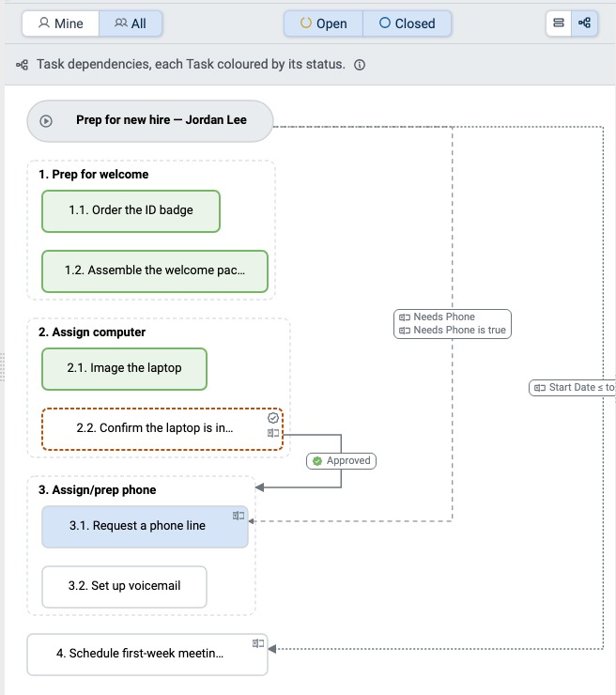Click the form field icon on task 3.1
The image size is (616, 695).
[239, 516]
